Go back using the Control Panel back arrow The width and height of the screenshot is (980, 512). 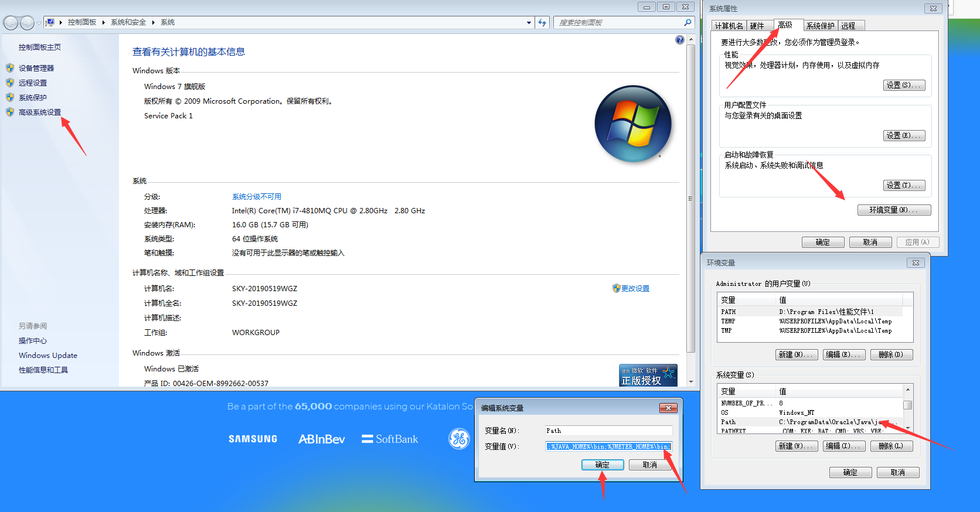[11, 23]
